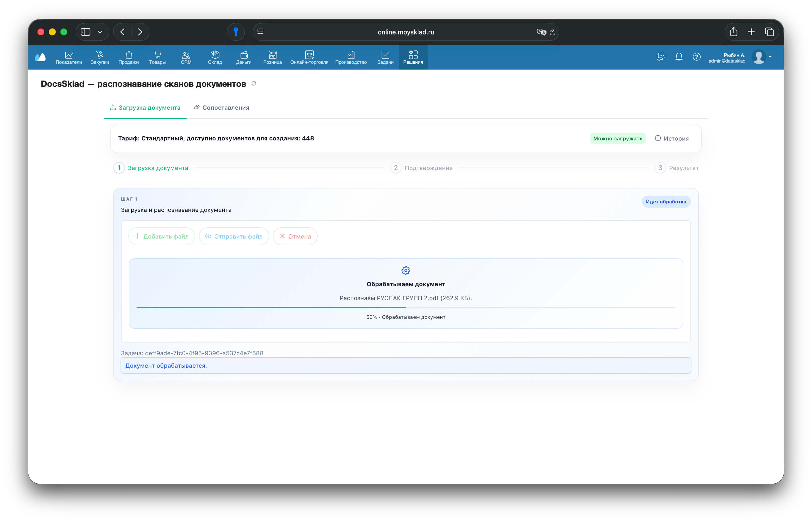Click the user avatar picture
Image resolution: width=812 pixels, height=521 pixels.
point(759,57)
